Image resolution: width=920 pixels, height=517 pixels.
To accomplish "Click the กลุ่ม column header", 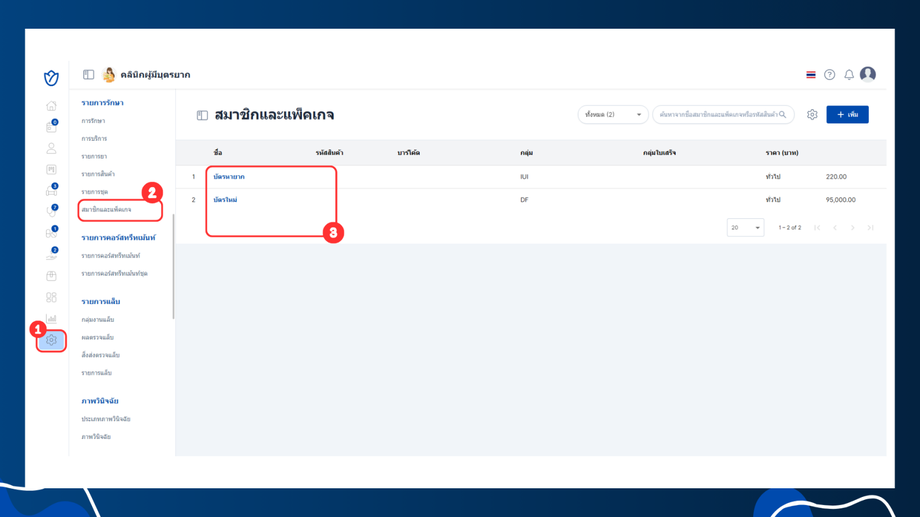I will pos(526,153).
